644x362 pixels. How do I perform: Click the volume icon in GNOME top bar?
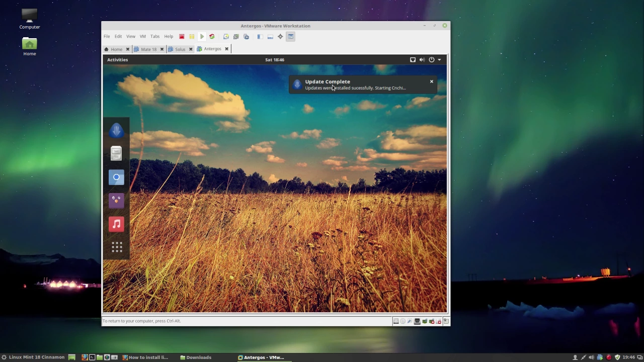click(422, 59)
